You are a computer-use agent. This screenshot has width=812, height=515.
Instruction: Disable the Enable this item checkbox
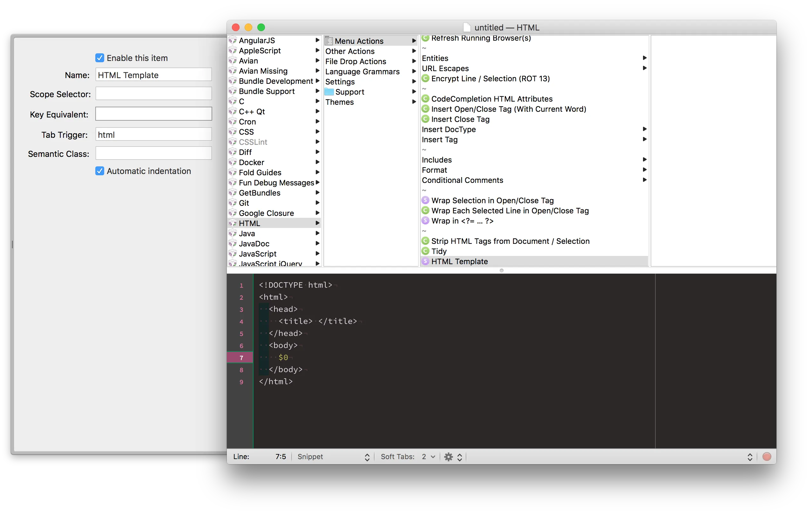(99, 58)
